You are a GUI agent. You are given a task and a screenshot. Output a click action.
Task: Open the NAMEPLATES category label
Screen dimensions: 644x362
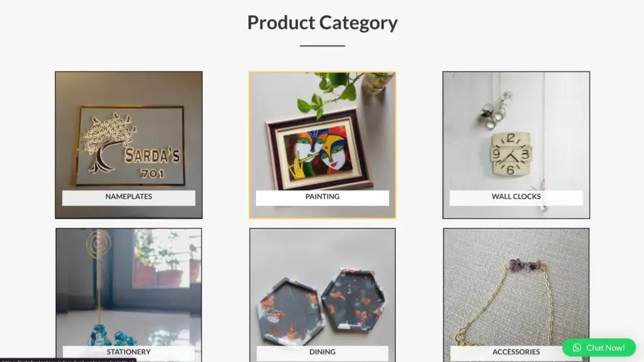click(128, 197)
